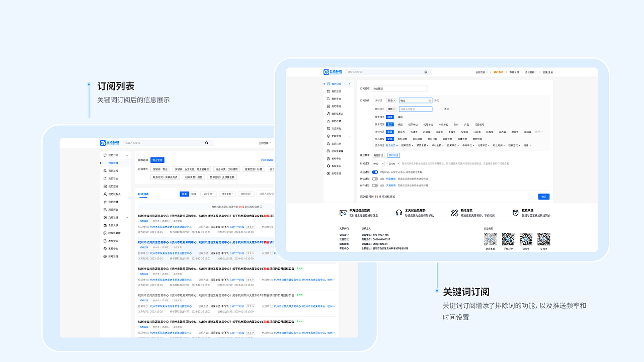Click search magnifier icon in keyword subscription window

coord(426,72)
